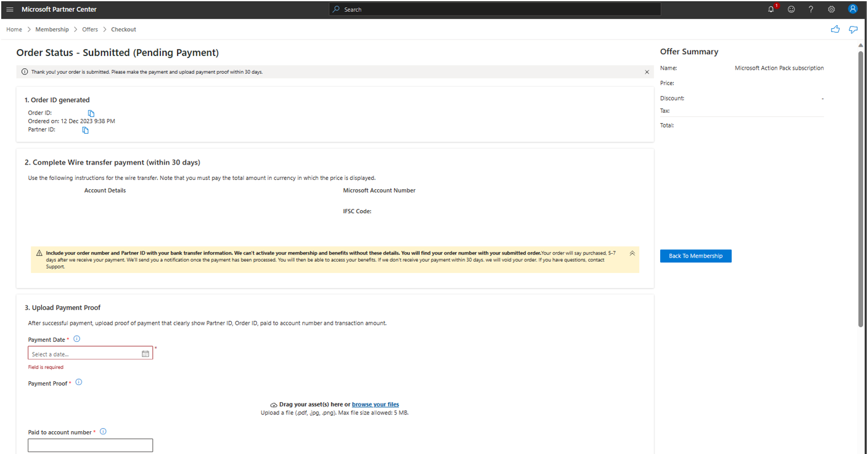
Task: Click 'Microsoft Action Pack subscription' offer name
Action: (x=779, y=68)
